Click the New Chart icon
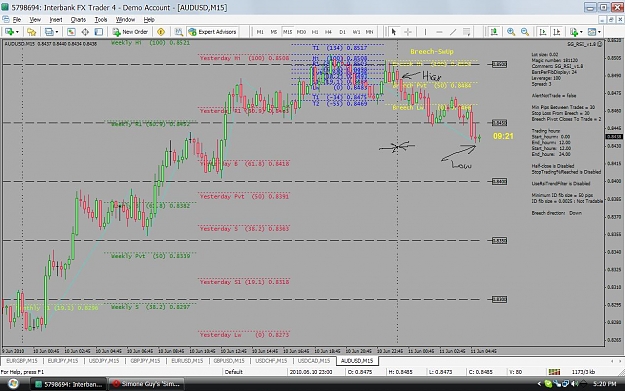The width and height of the screenshot is (625, 391). tap(9, 32)
